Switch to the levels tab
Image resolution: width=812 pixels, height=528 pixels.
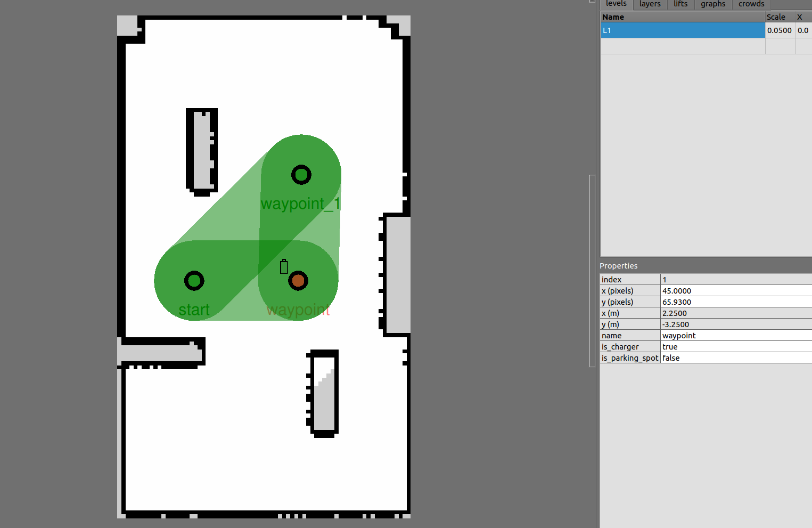[x=616, y=4]
